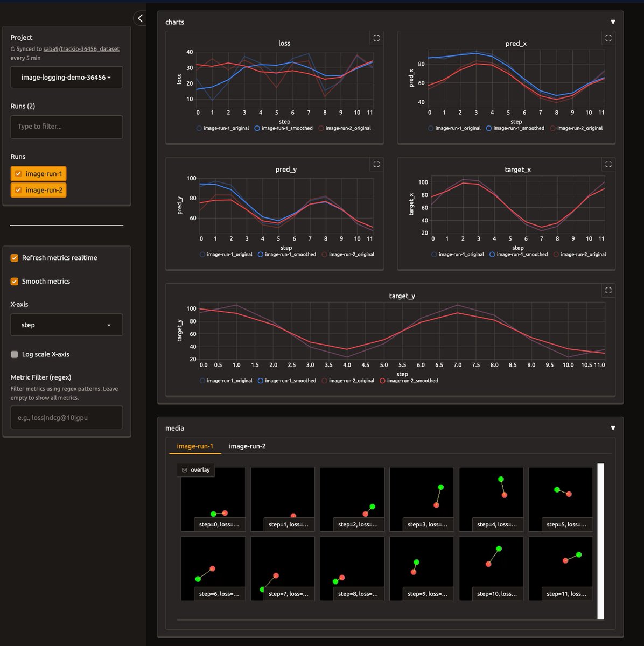Click the media gallery scrollbar

click(x=601, y=540)
